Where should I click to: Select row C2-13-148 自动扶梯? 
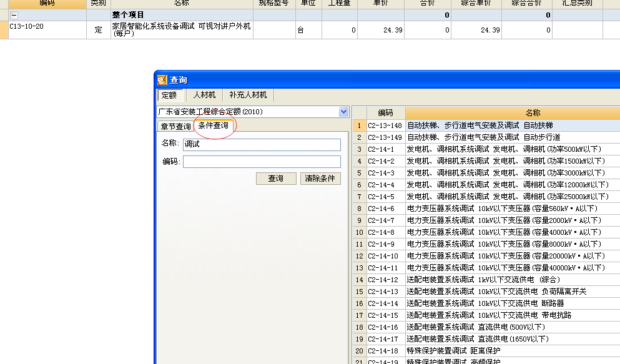486,125
